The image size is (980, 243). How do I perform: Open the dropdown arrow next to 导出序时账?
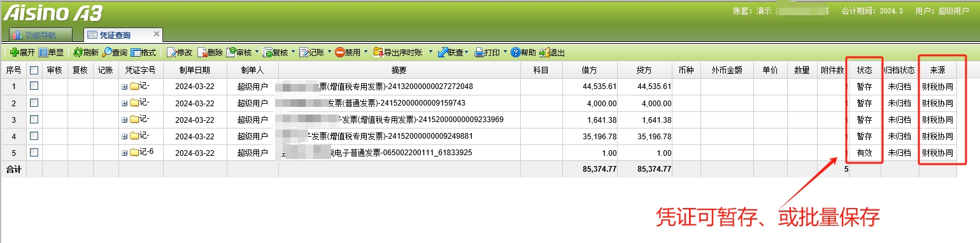[431, 52]
